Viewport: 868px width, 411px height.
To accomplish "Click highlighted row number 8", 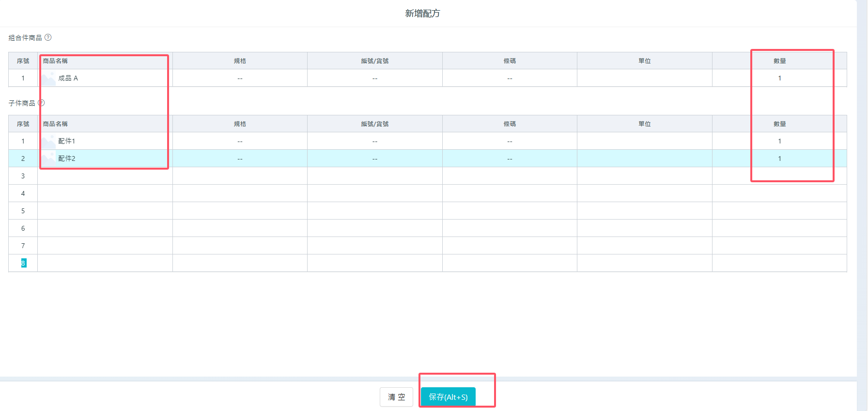I will 23,263.
